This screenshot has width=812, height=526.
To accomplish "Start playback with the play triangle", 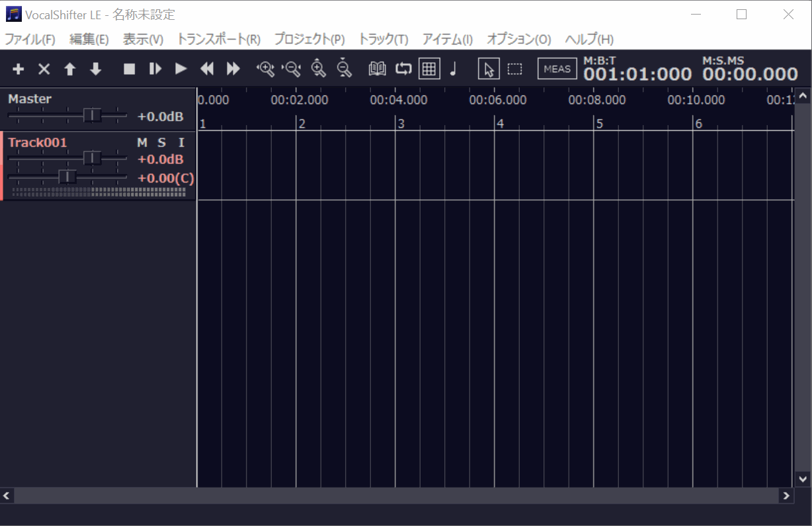I will (x=181, y=69).
